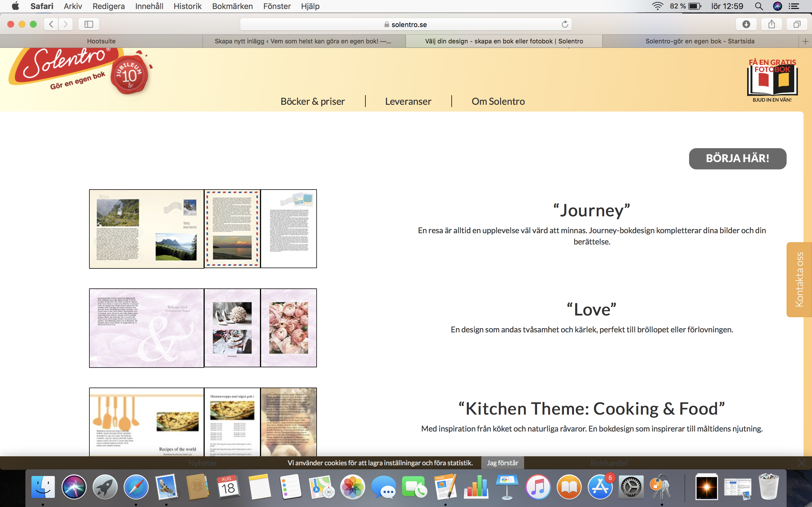Open Spotlight search in menu bar

coord(759,6)
